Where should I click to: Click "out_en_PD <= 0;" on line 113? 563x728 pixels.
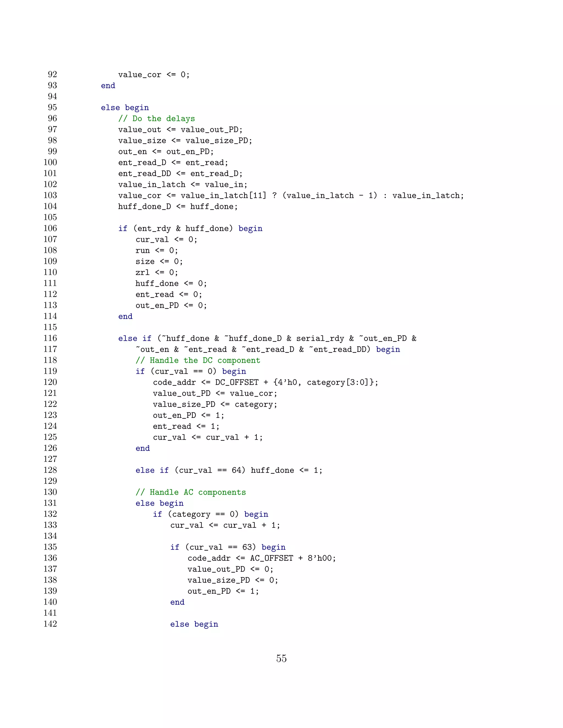point(171,306)
